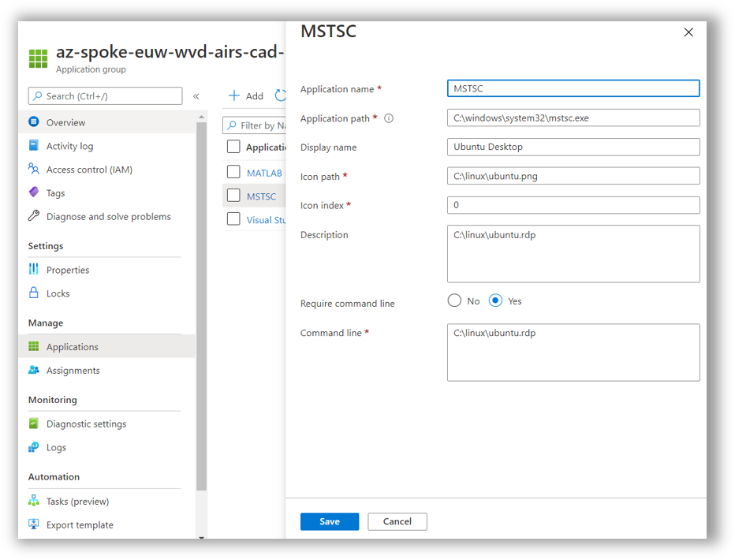
Task: Open the MATLAB application link
Action: pyautogui.click(x=264, y=173)
